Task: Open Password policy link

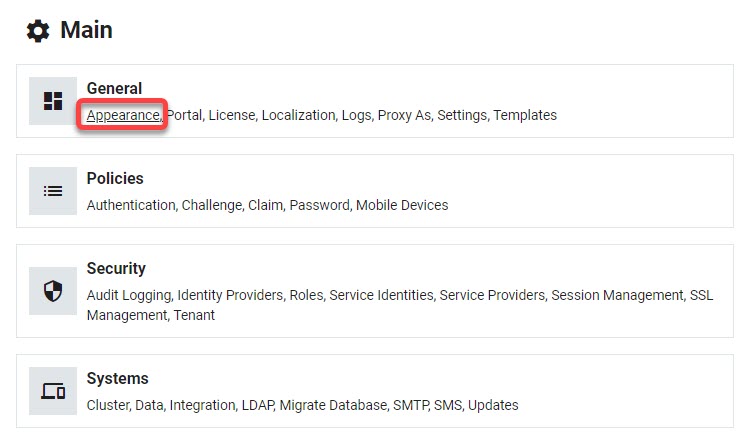Action: 319,205
